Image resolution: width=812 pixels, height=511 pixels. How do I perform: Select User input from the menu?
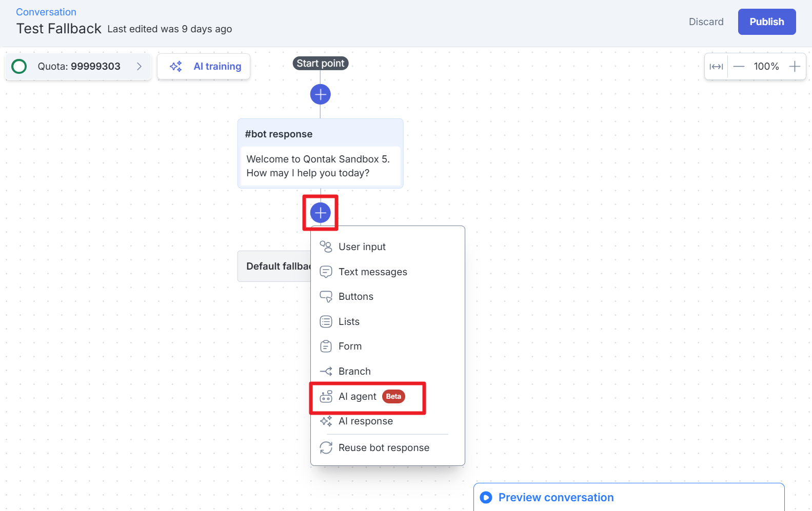[362, 247]
